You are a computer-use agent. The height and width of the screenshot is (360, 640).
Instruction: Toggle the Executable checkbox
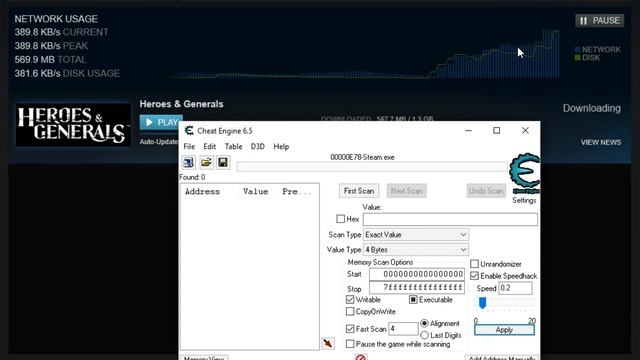[413, 300]
